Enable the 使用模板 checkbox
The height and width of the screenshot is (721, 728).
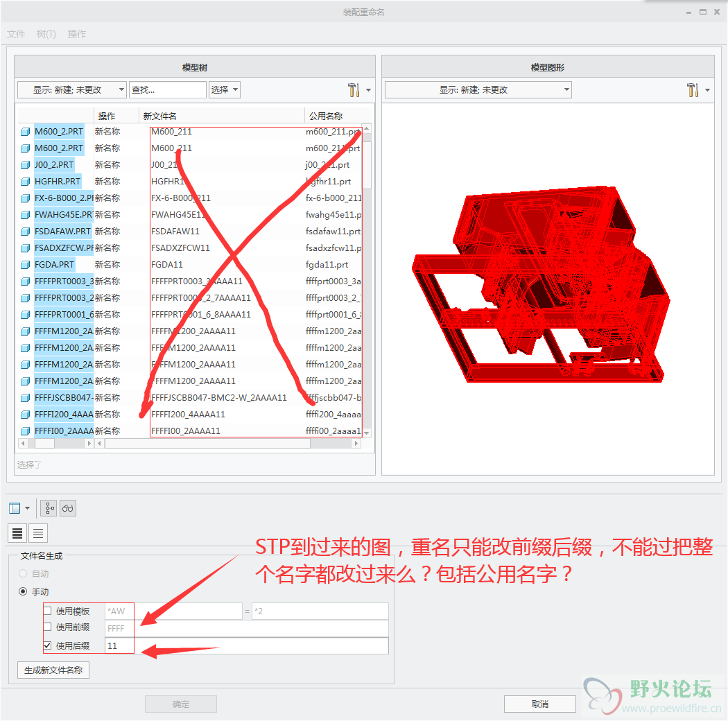47,611
